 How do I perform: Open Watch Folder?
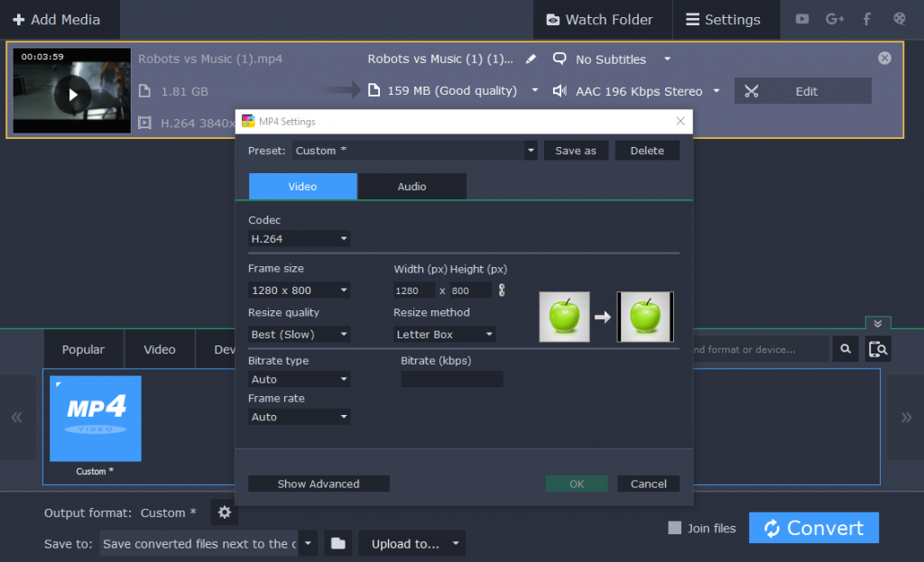601,20
